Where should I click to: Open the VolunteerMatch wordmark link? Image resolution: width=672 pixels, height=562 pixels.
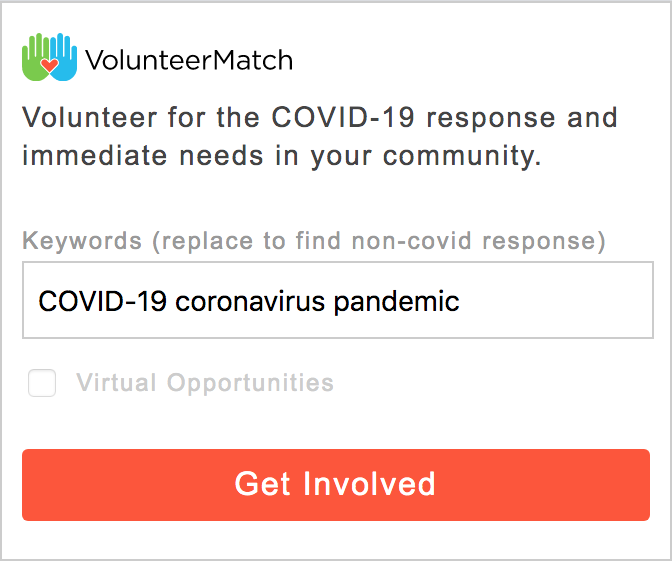click(189, 60)
